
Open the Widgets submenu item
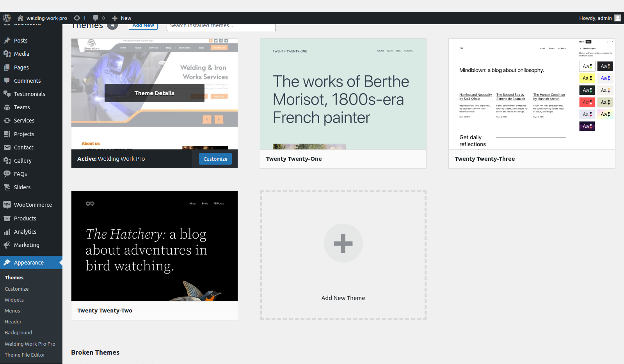click(x=14, y=300)
